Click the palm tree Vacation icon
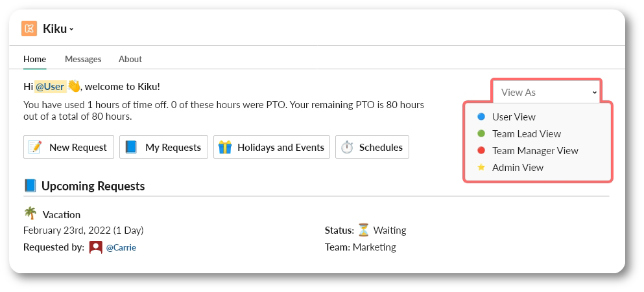The height and width of the screenshot is (292, 644). tap(30, 214)
